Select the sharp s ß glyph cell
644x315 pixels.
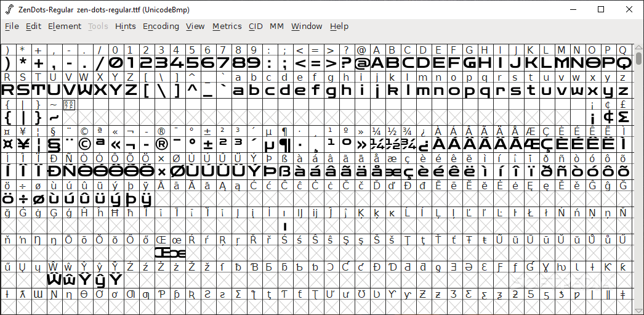click(x=284, y=171)
